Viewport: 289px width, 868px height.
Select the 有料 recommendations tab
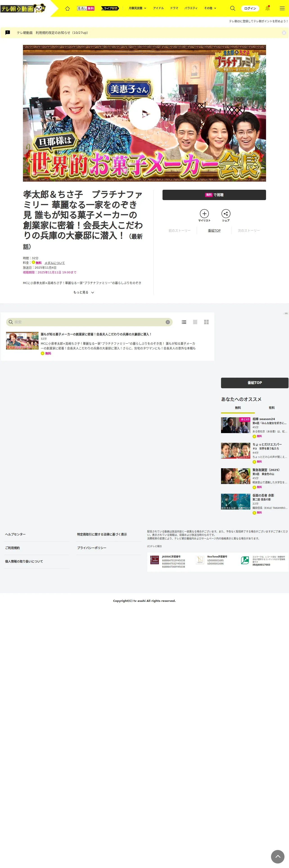[x=271, y=408]
